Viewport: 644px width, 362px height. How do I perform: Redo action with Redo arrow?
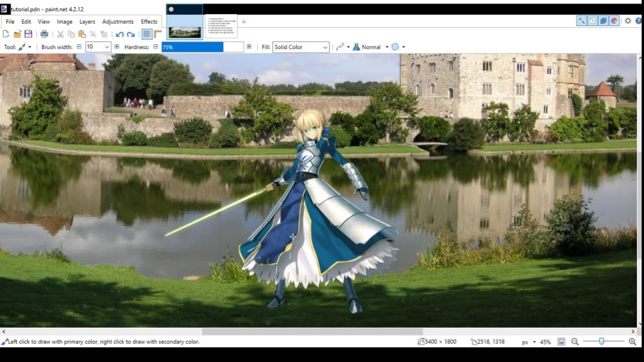(131, 34)
